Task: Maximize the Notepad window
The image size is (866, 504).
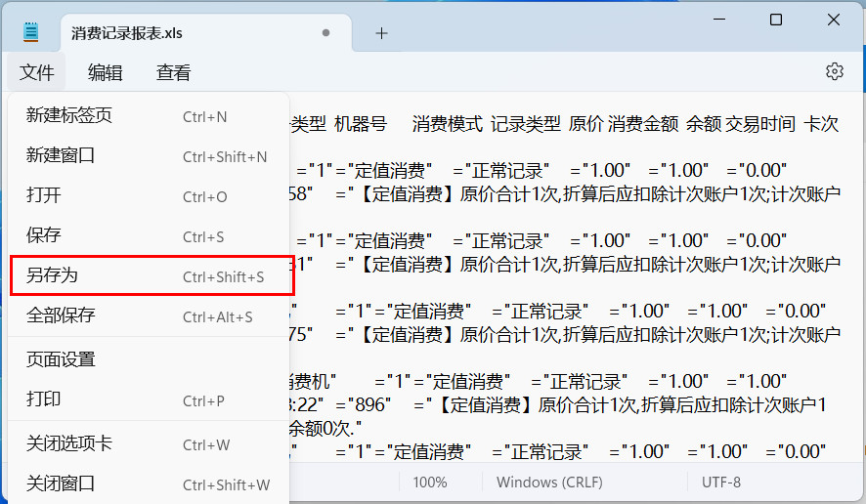Action: point(776,20)
